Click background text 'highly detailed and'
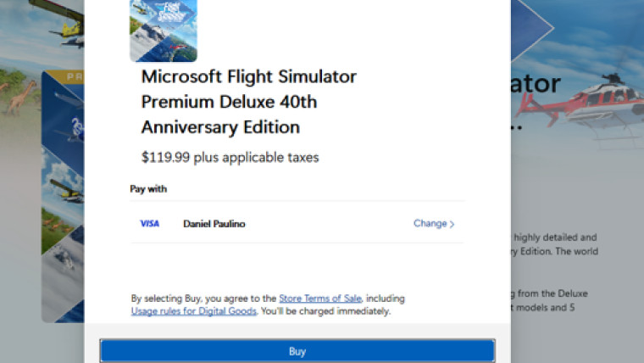This screenshot has height=363, width=644. pos(555,238)
